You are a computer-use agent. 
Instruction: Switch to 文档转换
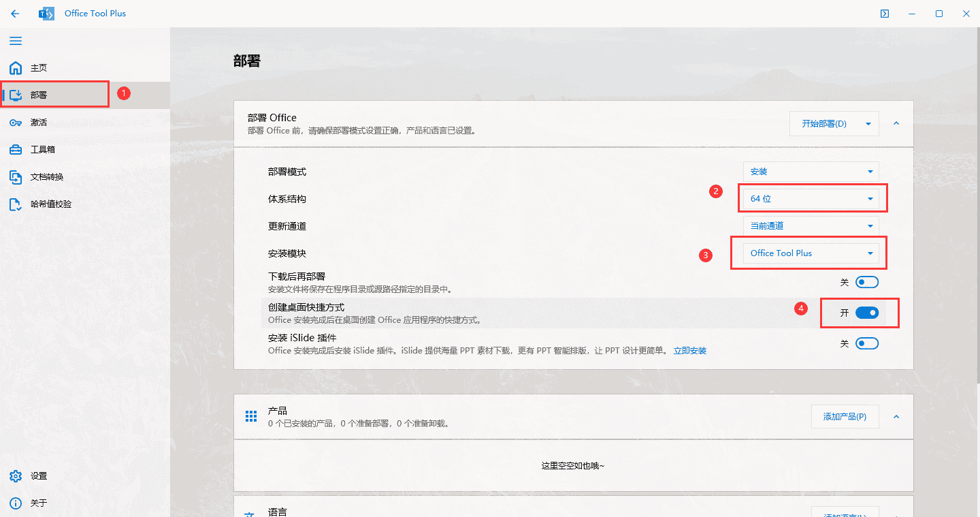(85, 177)
